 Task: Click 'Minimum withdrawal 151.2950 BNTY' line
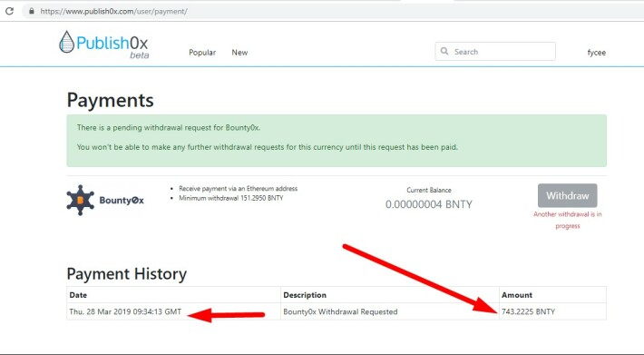click(x=231, y=198)
